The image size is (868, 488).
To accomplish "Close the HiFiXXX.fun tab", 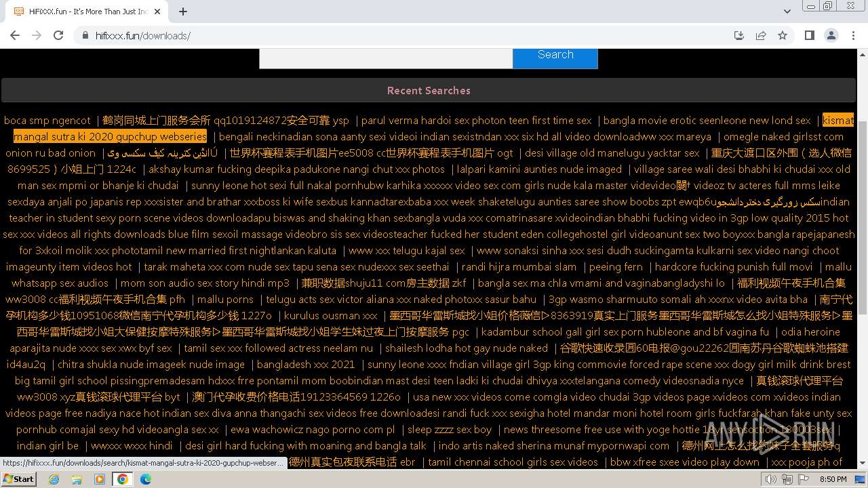I will 158,12.
